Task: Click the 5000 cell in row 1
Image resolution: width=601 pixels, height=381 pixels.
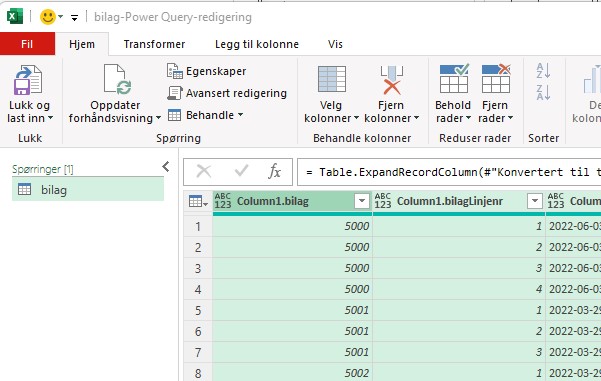Action: [292, 226]
